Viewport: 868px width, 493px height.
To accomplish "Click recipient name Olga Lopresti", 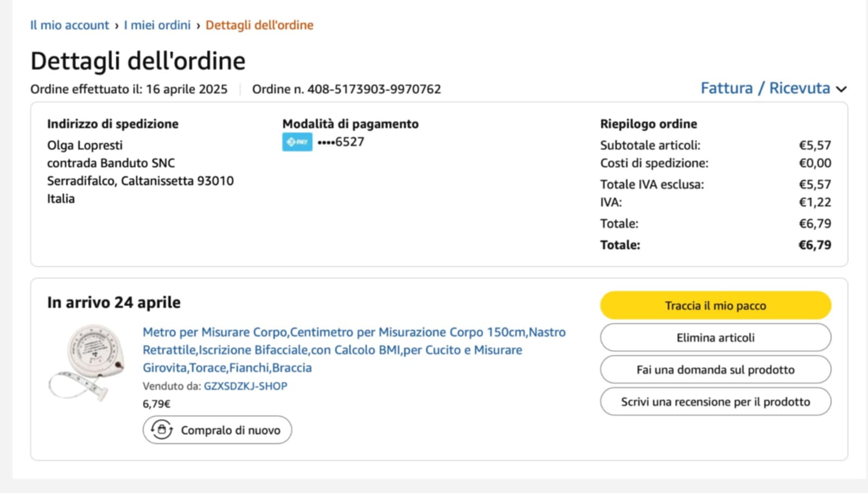I will [85, 145].
